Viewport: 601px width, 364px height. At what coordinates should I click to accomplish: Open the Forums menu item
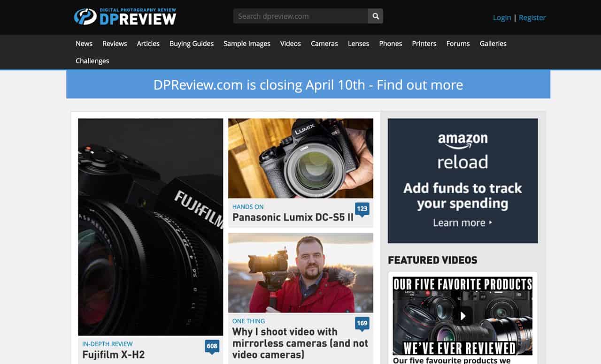458,44
